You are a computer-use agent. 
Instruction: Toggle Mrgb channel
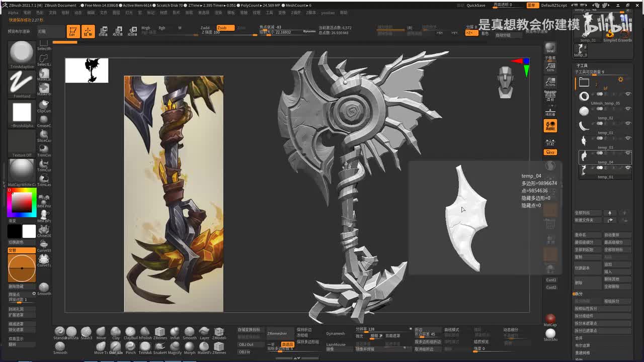[146, 28]
